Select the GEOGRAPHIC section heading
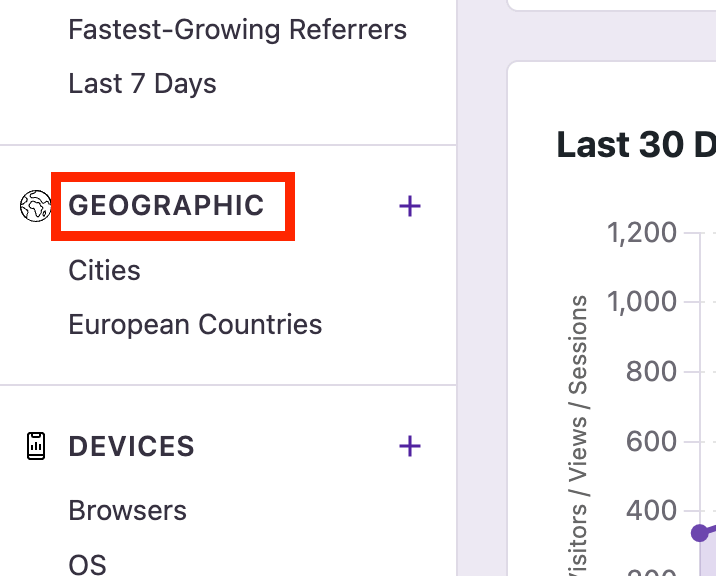 (166, 206)
